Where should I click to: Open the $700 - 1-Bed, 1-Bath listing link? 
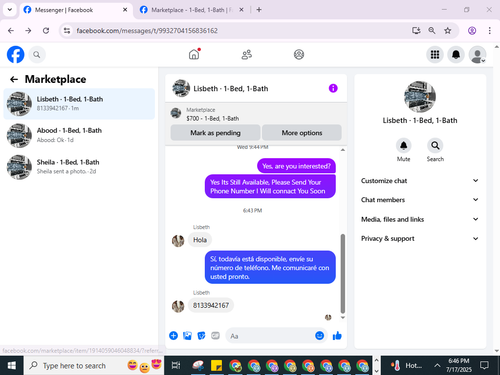point(212,118)
